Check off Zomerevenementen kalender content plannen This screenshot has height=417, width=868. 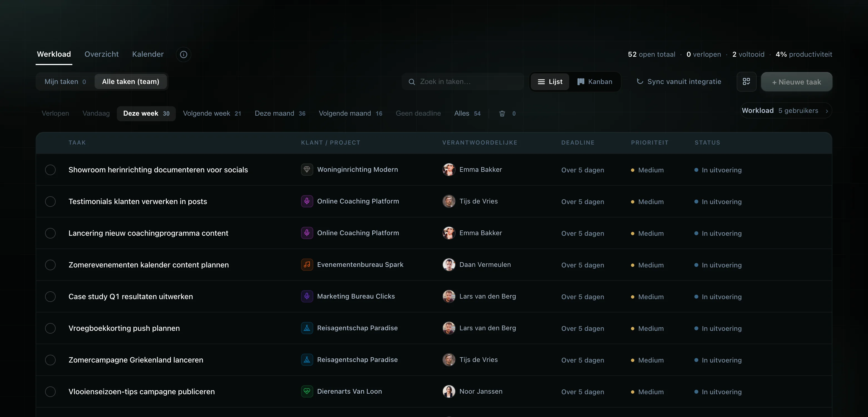point(50,265)
